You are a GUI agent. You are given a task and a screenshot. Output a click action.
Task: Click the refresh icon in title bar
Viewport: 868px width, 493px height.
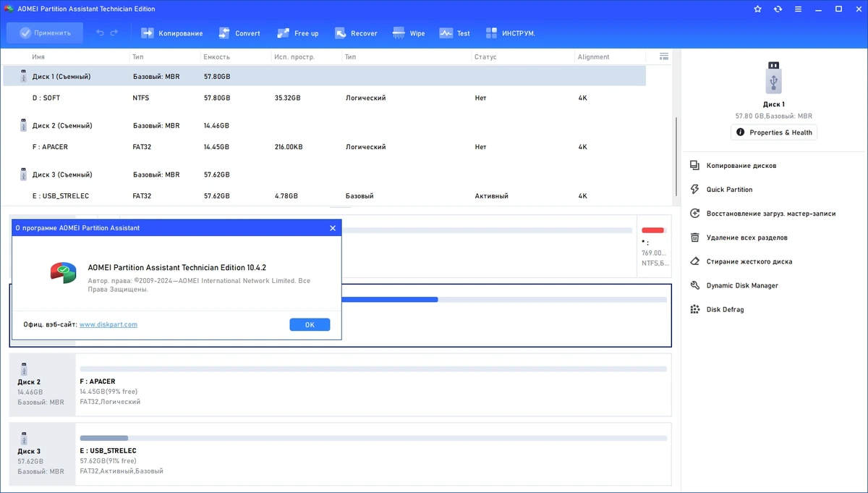[778, 9]
